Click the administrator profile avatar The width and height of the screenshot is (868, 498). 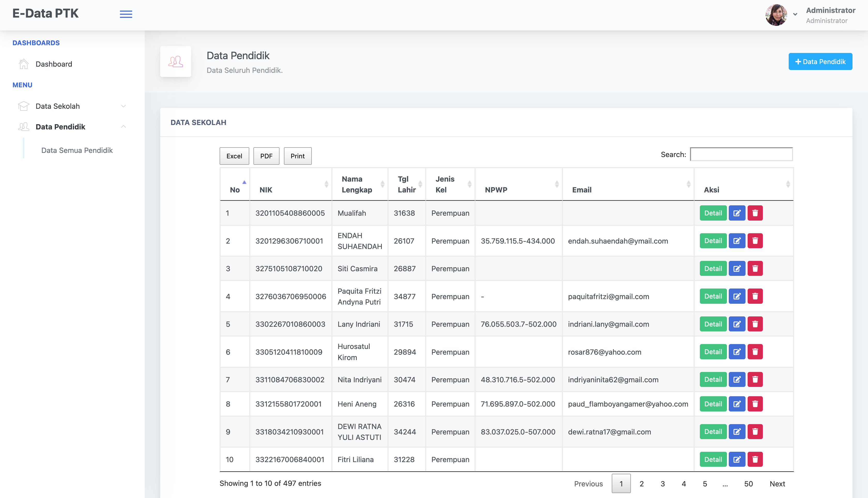point(776,15)
